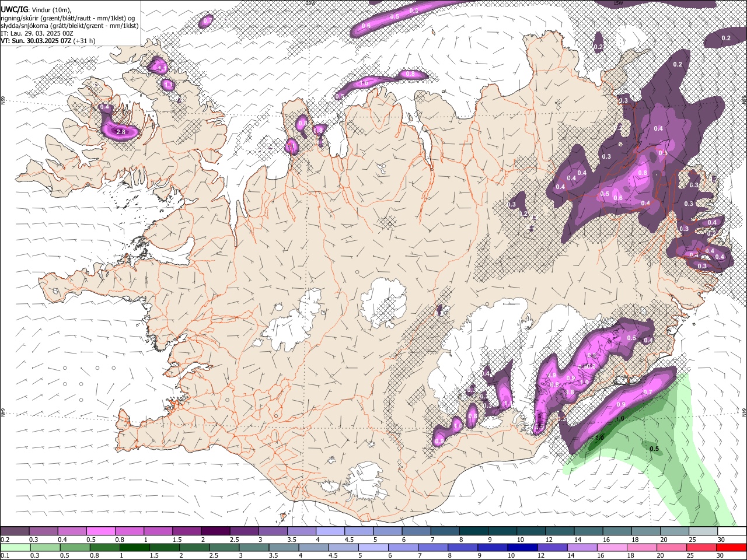
Task: Click the 0.9 value on the southeast coast
Action: coord(621,404)
